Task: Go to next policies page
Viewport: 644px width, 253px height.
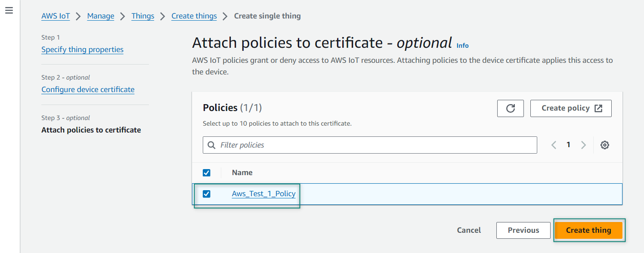Action: point(583,145)
